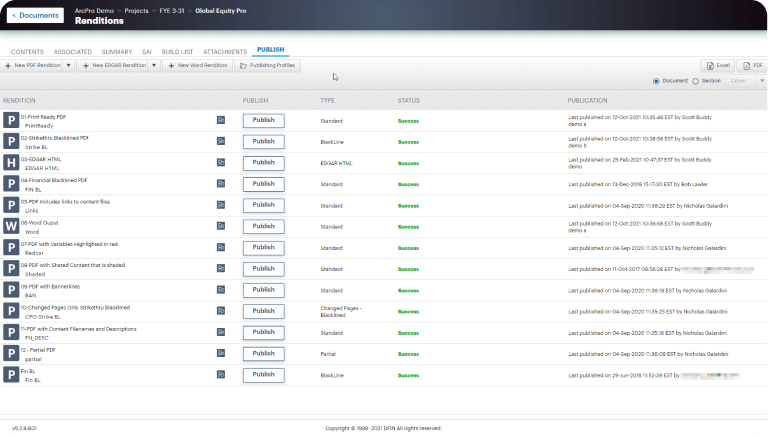The height and width of the screenshot is (437, 768).
Task: Switch to the Contents tab
Action: point(27,51)
